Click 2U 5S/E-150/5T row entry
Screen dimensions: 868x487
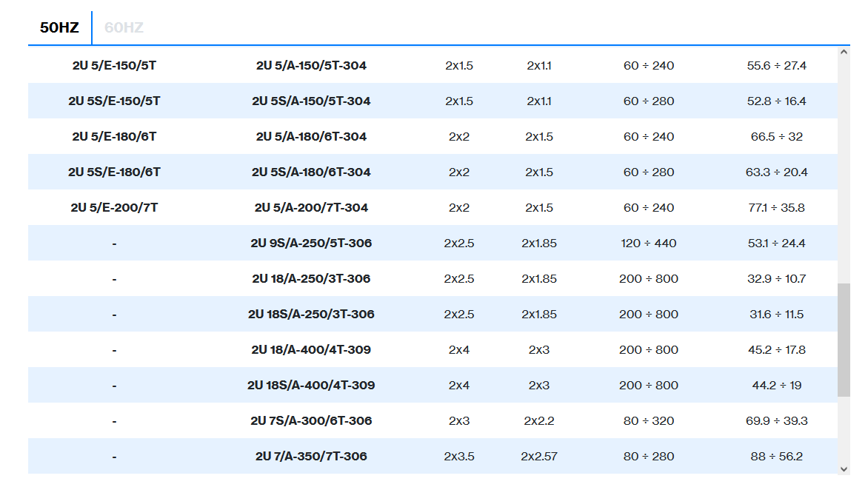[114, 101]
